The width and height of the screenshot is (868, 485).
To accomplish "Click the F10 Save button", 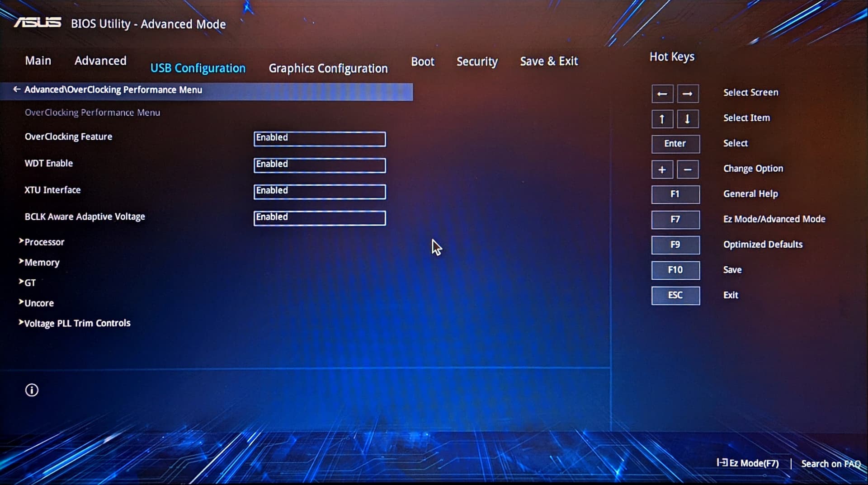I will click(x=675, y=270).
